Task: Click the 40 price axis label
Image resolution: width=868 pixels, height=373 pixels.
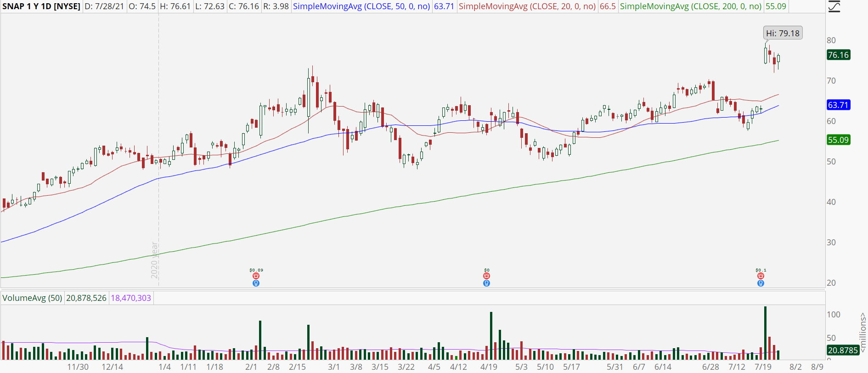Action: [x=831, y=202]
